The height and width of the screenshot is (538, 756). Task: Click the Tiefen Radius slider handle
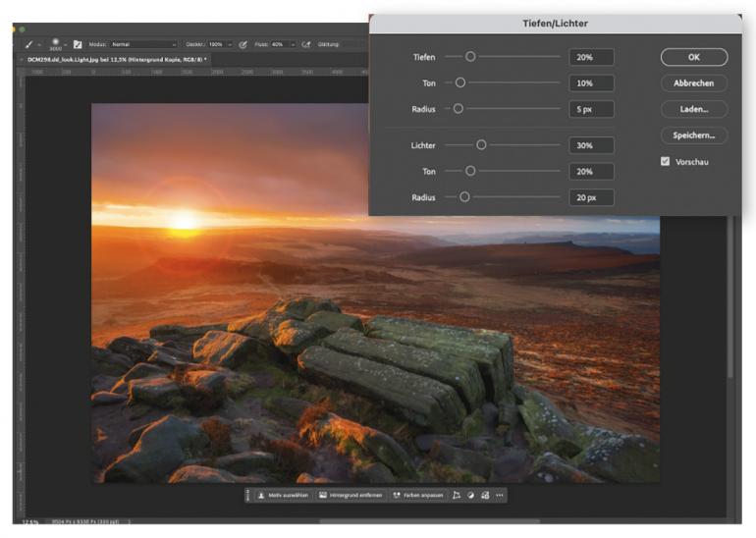point(459,108)
